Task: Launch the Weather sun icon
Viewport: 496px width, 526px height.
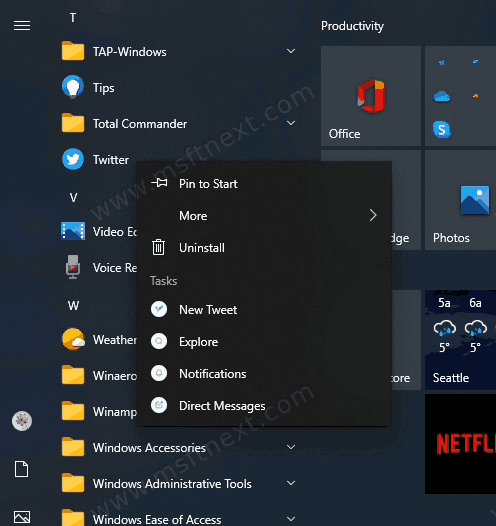Action: tap(73, 339)
